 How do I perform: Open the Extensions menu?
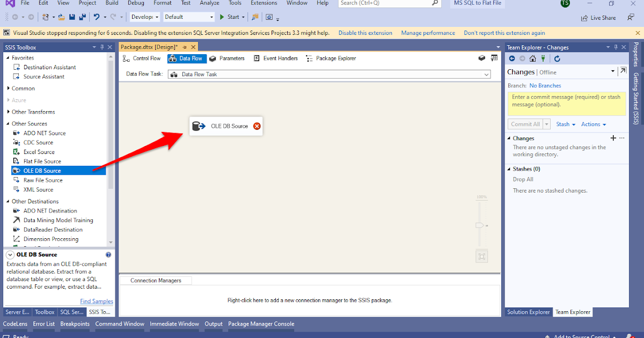point(264,3)
